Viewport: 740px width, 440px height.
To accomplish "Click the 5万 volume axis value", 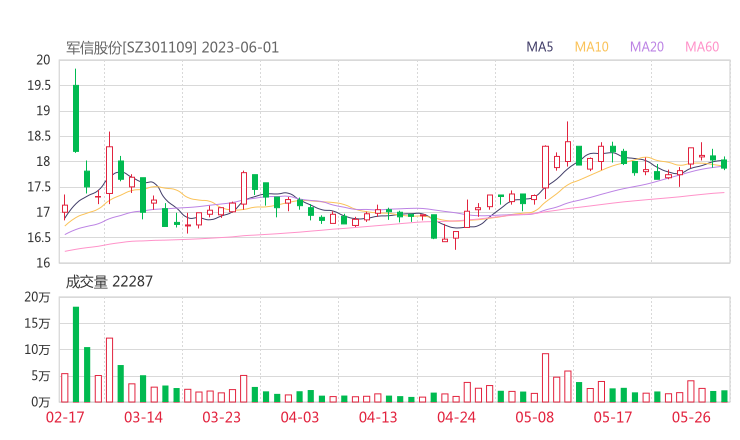I will (41, 376).
